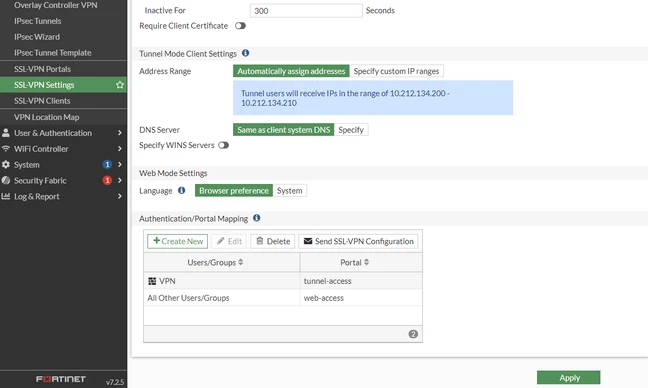Click the tunnel IP range info message

tap(373, 98)
